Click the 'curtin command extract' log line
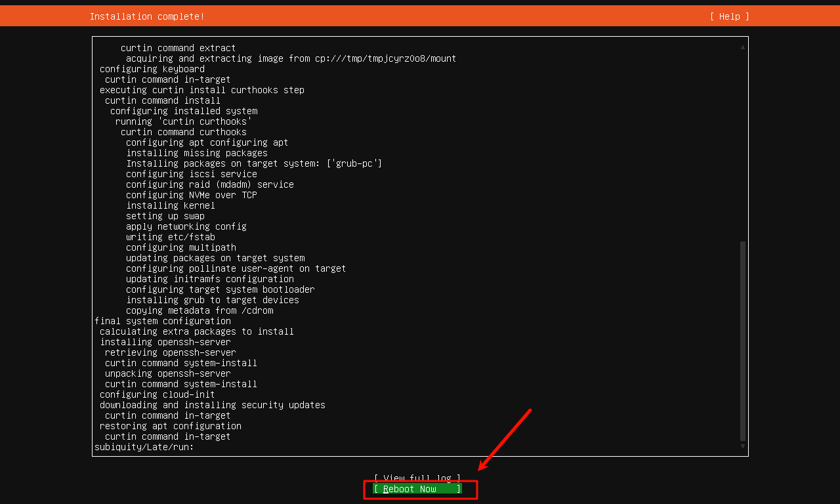840x504 pixels. tap(178, 48)
